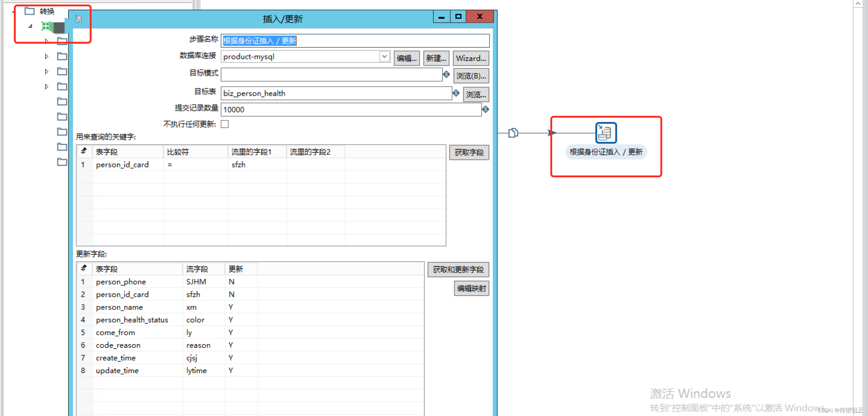Viewport: 868px width, 416px height.
Task: Click the variable icon beside commit size field
Action: click(486, 109)
